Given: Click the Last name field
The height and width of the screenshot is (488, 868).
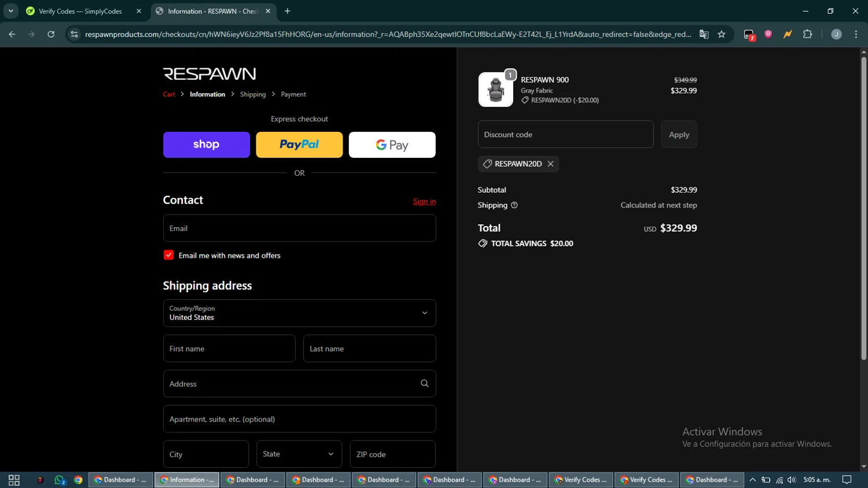Looking at the screenshot, I should tap(369, 349).
